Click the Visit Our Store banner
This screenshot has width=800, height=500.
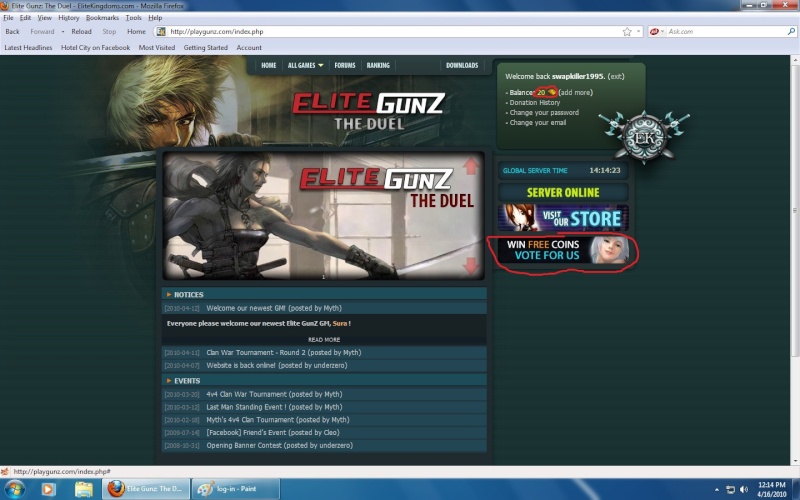click(x=563, y=218)
